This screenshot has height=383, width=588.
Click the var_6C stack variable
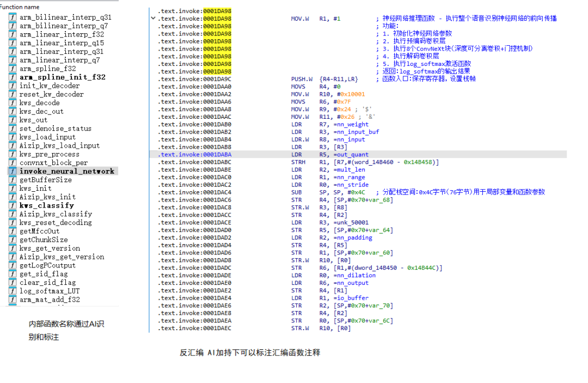(x=379, y=321)
